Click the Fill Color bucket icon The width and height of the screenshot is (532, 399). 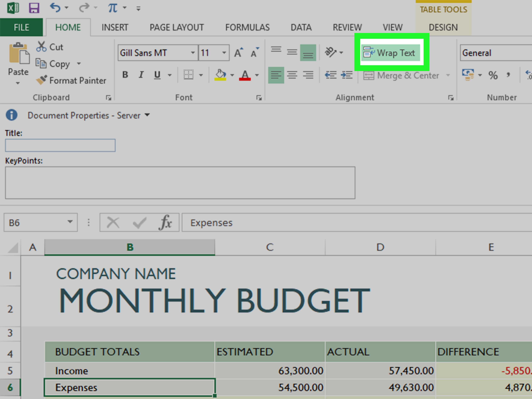[220, 75]
